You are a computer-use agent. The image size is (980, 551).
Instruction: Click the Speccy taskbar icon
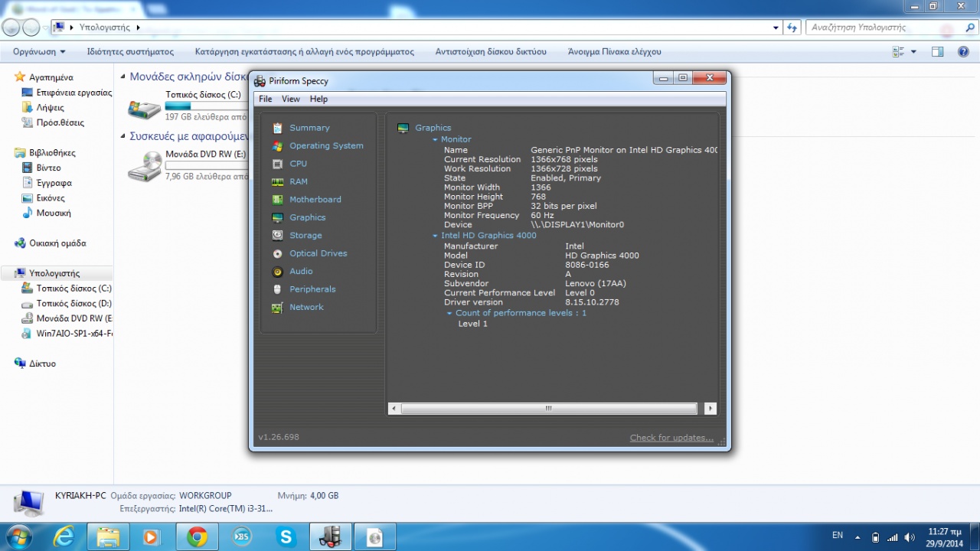[331, 537]
